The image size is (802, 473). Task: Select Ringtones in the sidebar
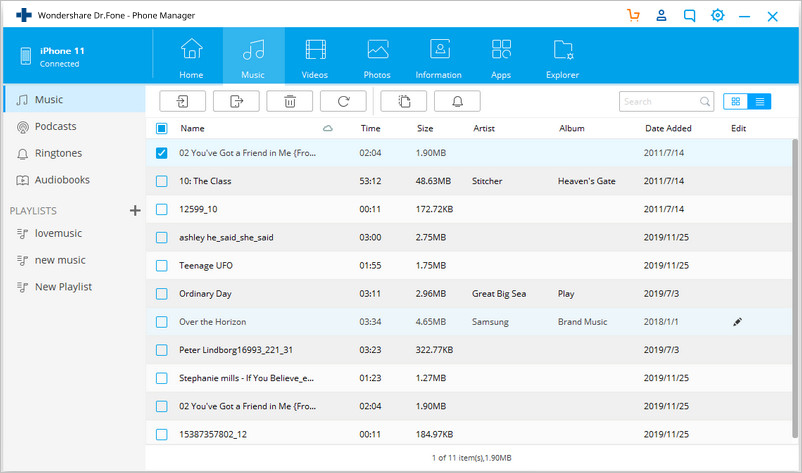[75, 153]
